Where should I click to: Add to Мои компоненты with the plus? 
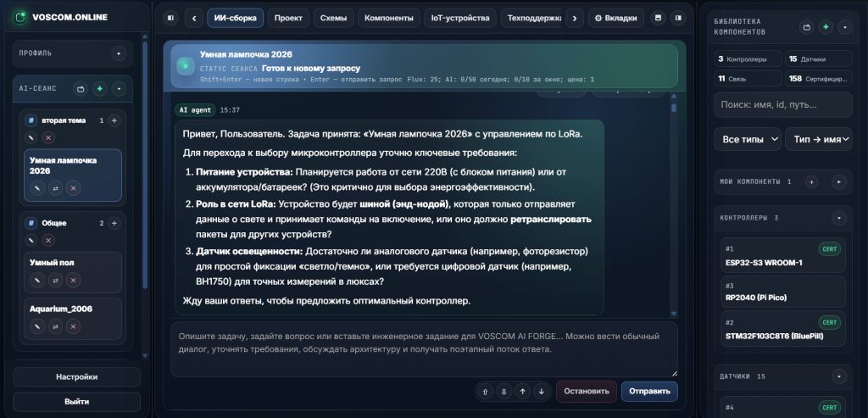click(x=811, y=181)
